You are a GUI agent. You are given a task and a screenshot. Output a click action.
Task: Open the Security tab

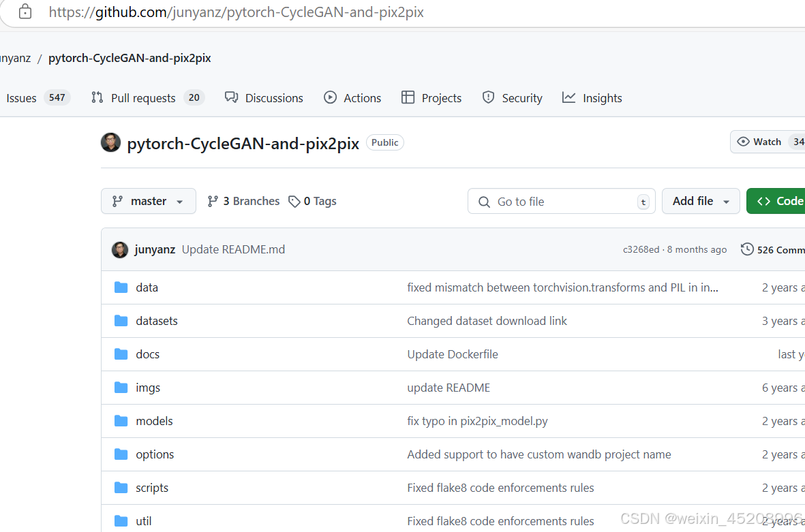[x=512, y=97]
